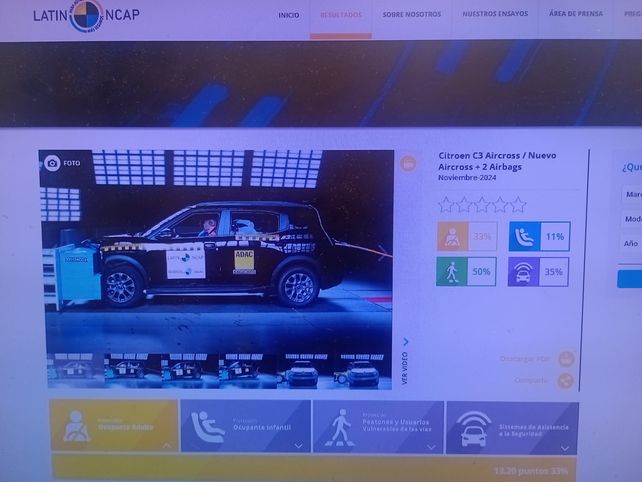Open VER VIDEO arrow link

coord(405,362)
